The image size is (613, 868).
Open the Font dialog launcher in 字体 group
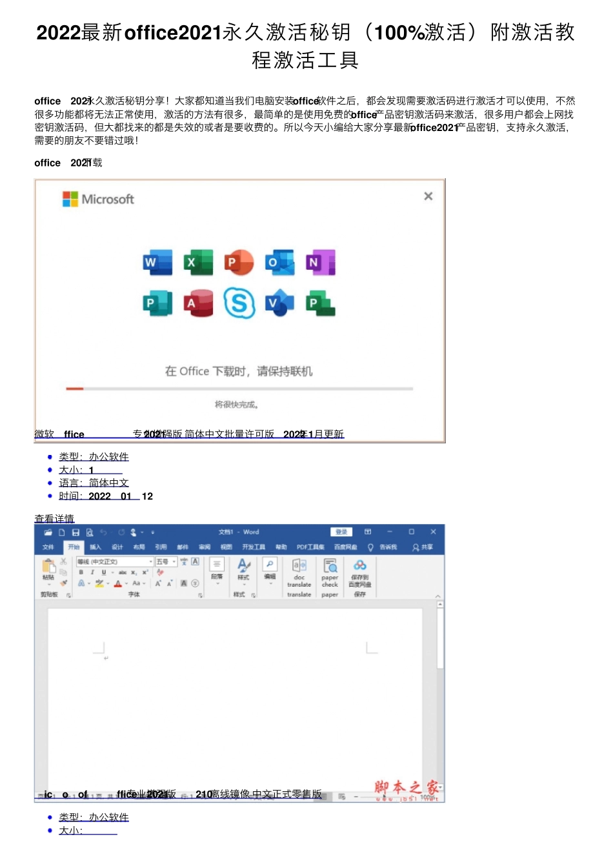[200, 594]
